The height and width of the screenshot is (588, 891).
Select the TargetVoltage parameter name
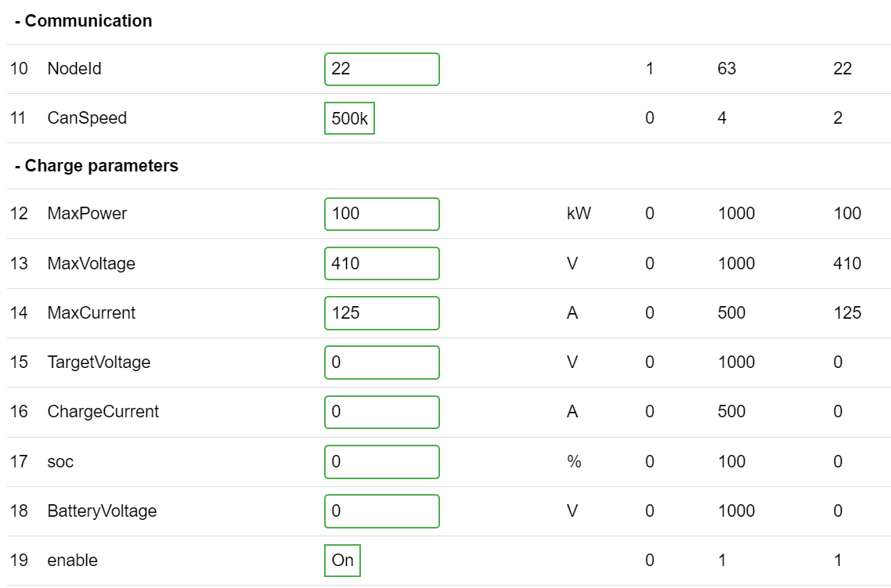(x=99, y=362)
